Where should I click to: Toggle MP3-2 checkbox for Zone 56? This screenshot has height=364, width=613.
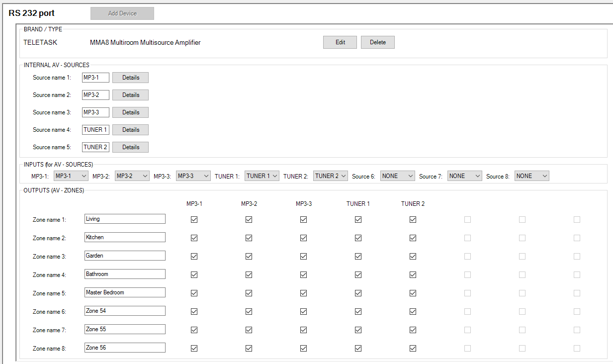tap(249, 348)
